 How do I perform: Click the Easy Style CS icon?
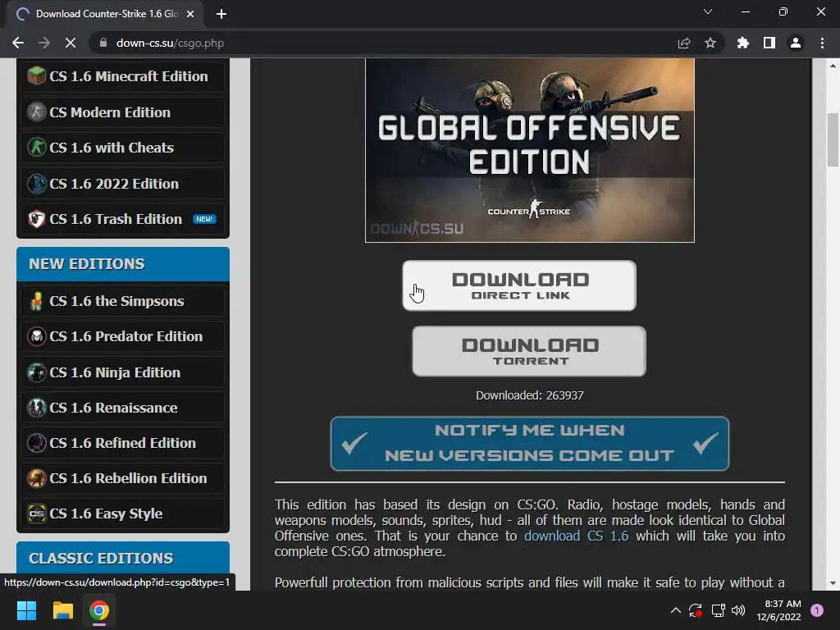[x=36, y=514]
